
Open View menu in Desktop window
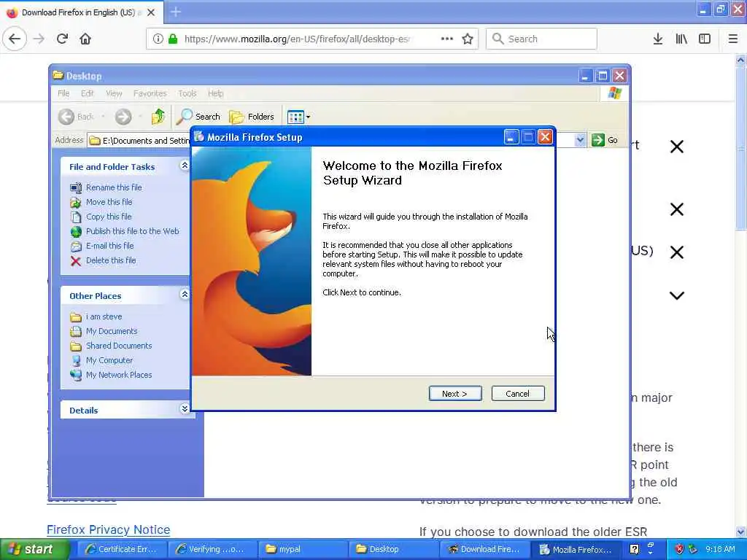coord(114,93)
